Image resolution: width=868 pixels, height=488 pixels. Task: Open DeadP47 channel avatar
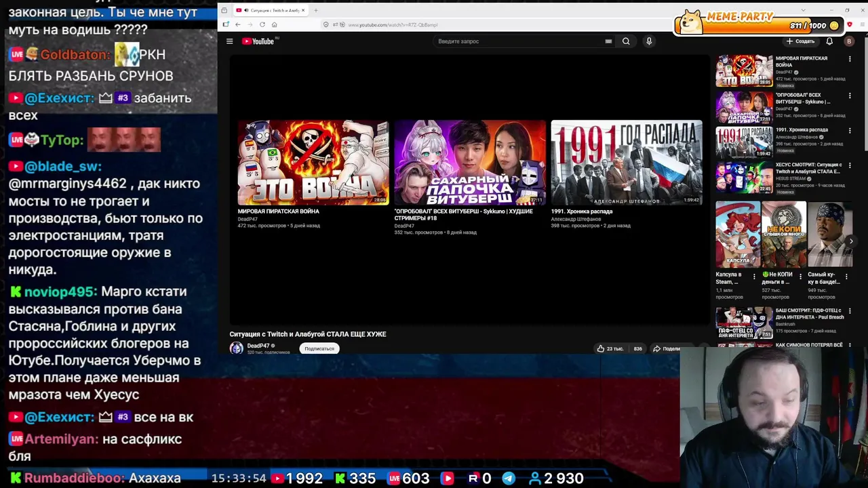pyautogui.click(x=236, y=348)
